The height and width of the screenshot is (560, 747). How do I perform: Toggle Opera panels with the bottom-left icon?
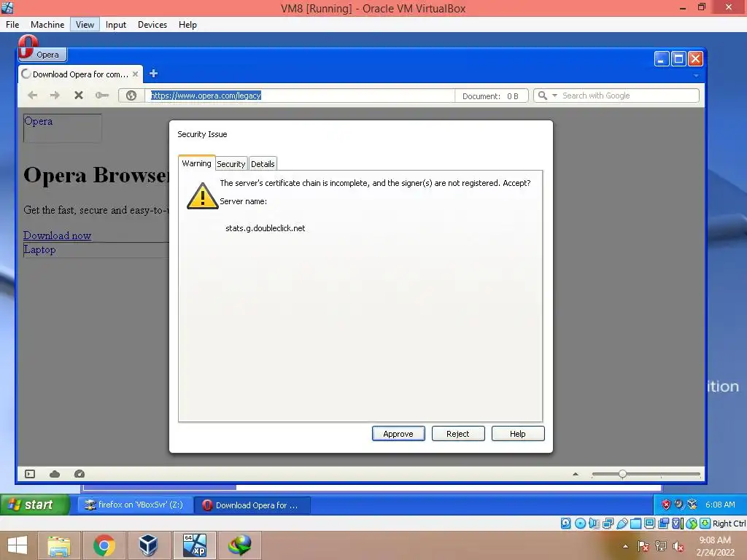tap(30, 474)
